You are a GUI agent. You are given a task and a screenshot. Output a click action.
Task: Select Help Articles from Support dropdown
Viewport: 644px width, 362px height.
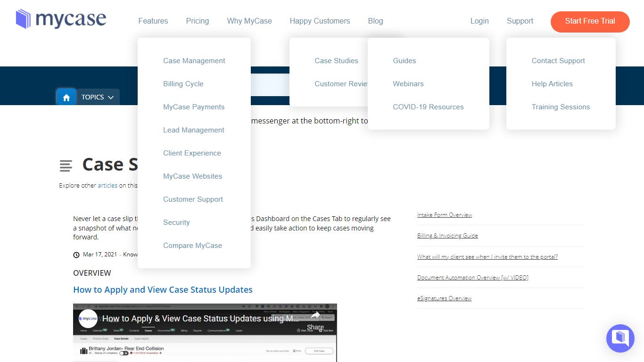tap(552, 84)
